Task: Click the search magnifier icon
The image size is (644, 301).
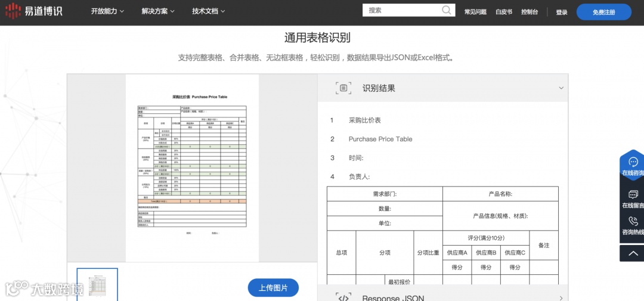Action: (447, 10)
